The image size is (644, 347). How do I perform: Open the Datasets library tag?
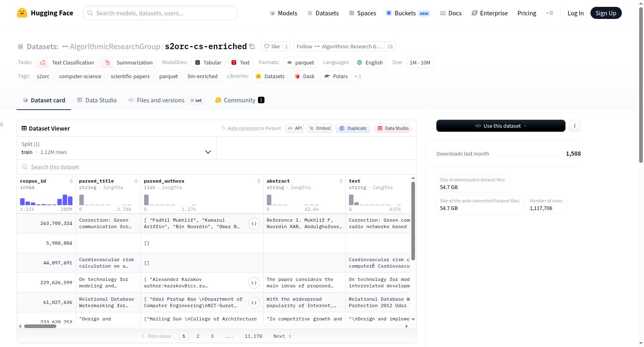point(270,76)
